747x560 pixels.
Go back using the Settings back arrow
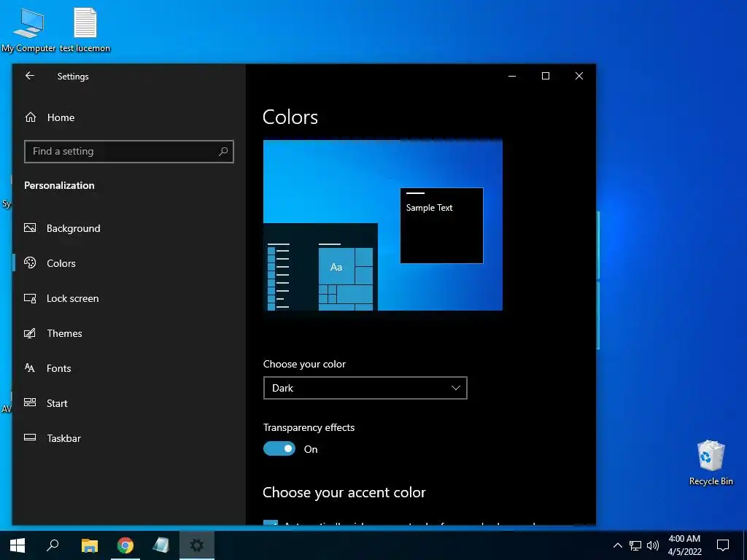click(x=30, y=76)
